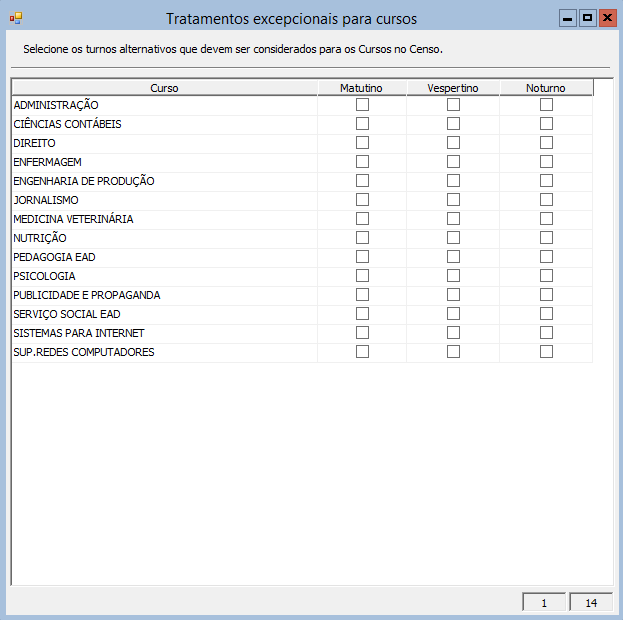Viewport: 623px width, 620px height.
Task: Click the Vespertino column header
Action: (453, 88)
